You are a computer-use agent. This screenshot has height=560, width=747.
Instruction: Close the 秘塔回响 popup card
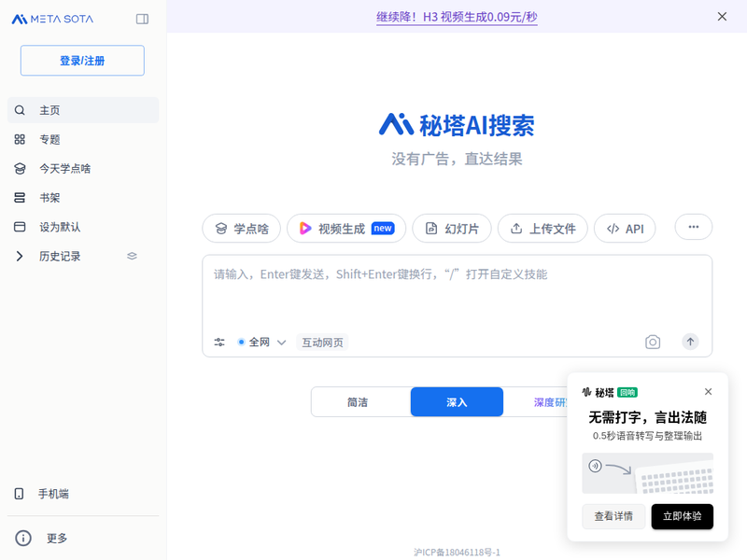[708, 391]
